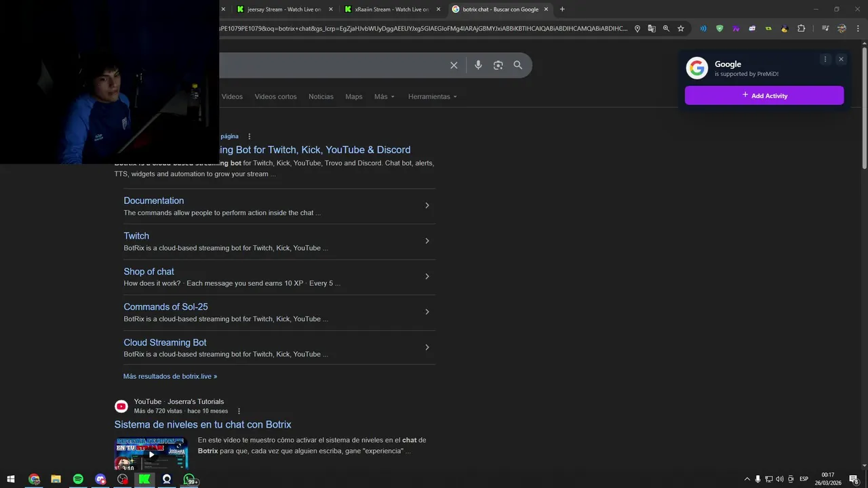Image resolution: width=868 pixels, height=488 pixels.
Task: Open the volume control in the system tray
Action: (780, 479)
